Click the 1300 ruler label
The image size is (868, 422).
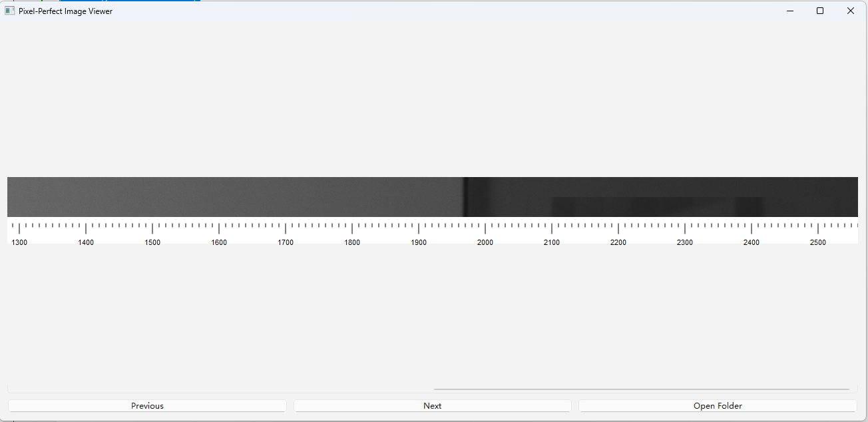coord(19,242)
